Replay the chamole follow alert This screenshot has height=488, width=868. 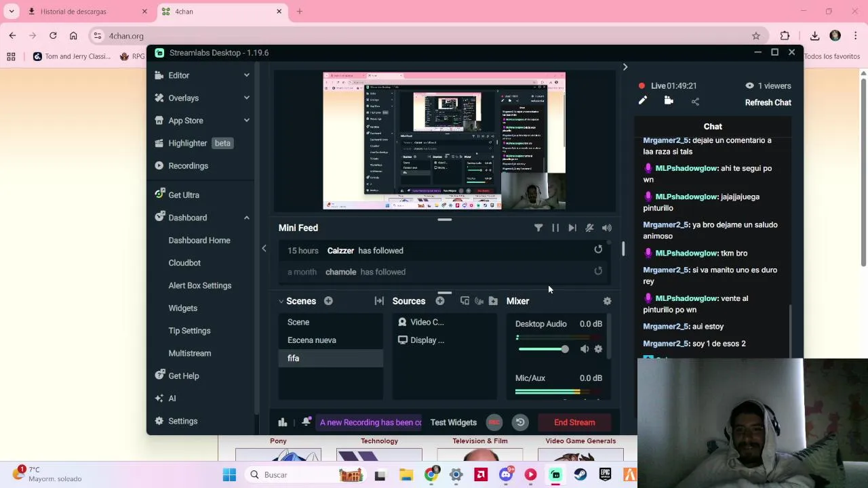click(x=598, y=271)
